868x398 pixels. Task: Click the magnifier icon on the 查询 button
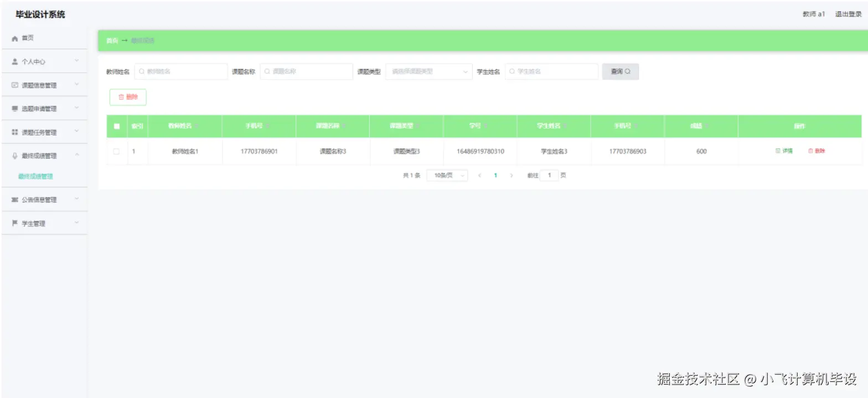pyautogui.click(x=628, y=71)
